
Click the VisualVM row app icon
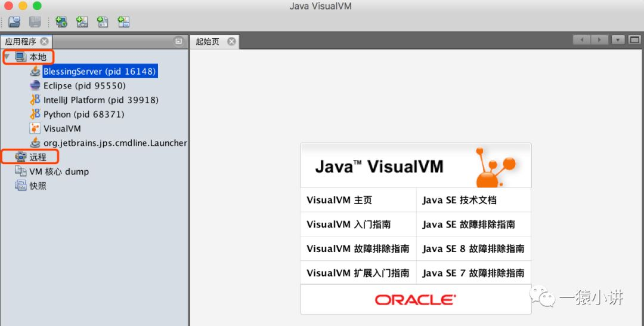point(35,129)
